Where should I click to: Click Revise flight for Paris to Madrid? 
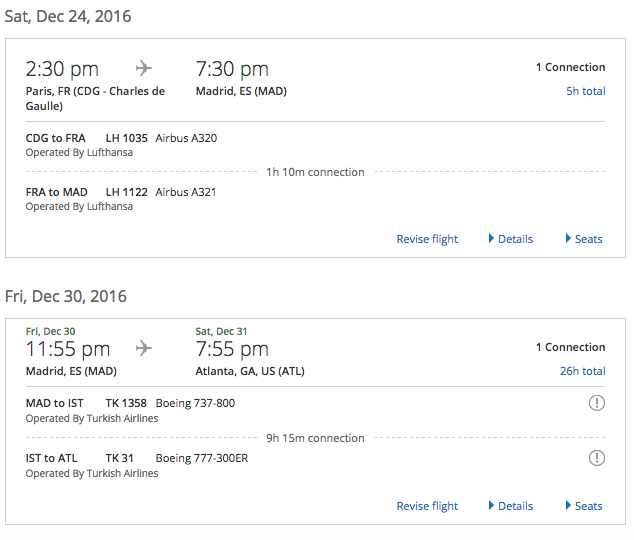[x=427, y=239]
